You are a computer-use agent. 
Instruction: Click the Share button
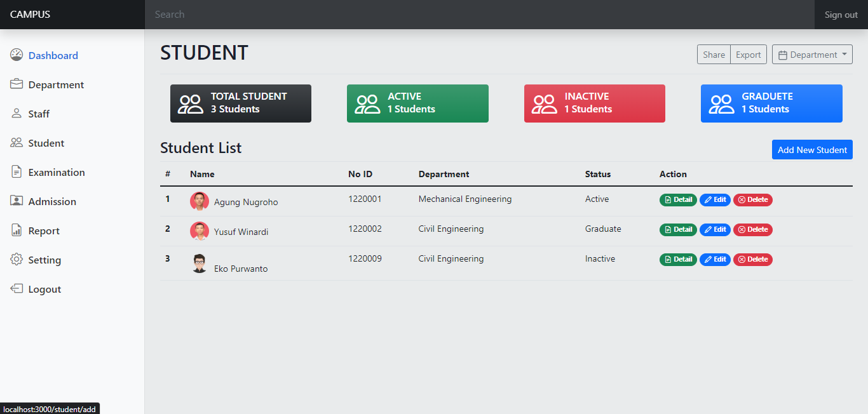[x=714, y=55]
